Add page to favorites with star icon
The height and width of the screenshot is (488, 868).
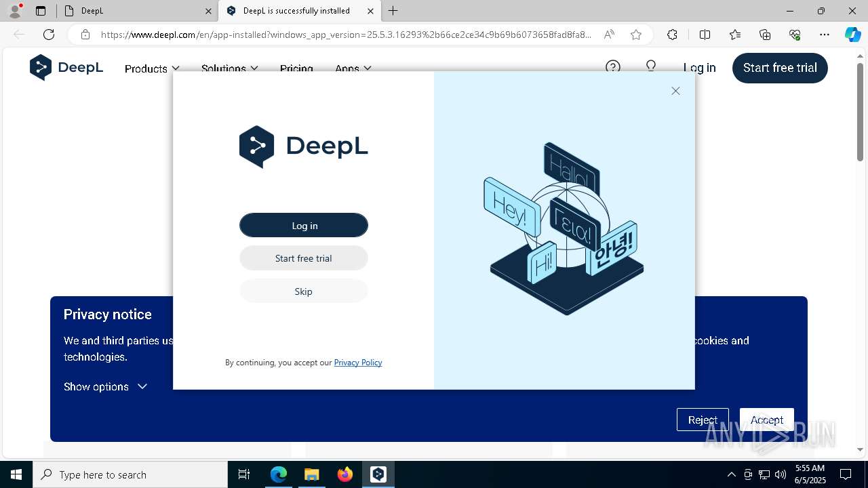pos(636,35)
